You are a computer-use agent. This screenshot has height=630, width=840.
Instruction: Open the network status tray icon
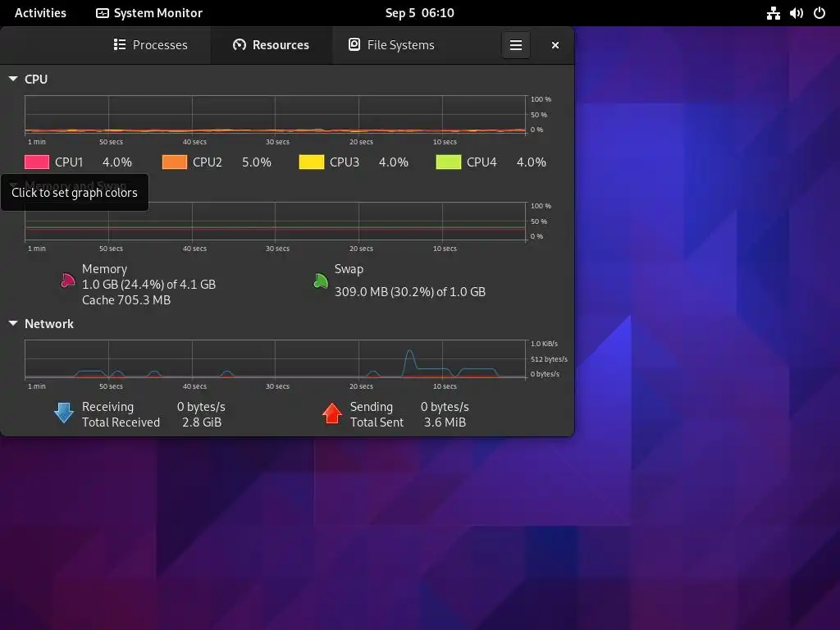pyautogui.click(x=773, y=13)
